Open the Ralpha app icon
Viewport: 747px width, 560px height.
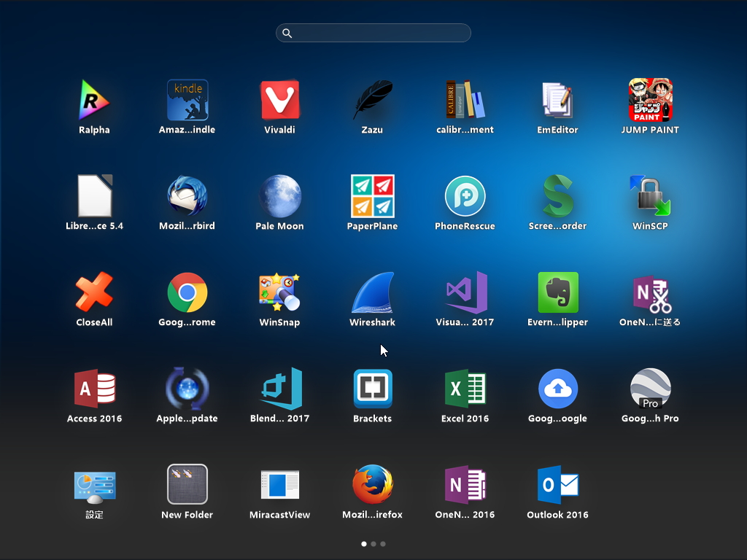(94, 99)
